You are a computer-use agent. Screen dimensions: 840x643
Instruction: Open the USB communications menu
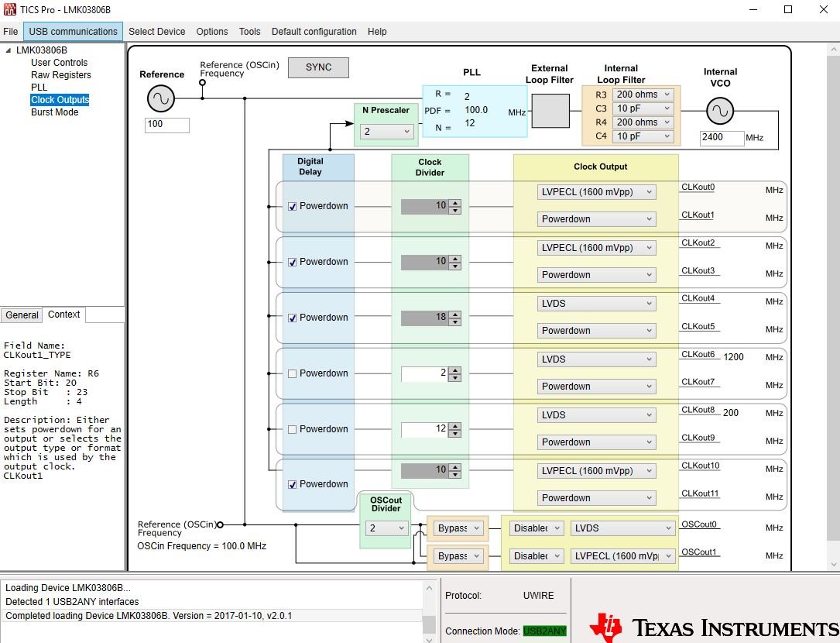pos(73,32)
